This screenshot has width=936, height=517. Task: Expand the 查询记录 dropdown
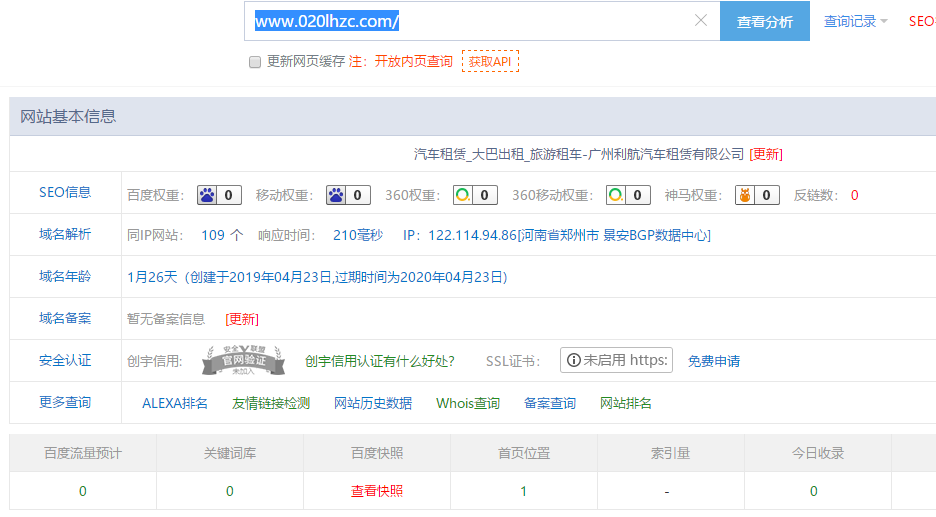pyautogui.click(x=855, y=21)
